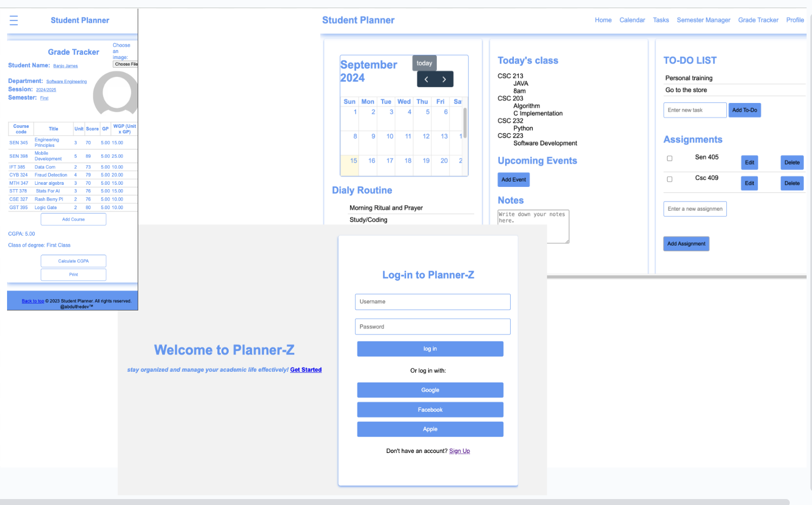This screenshot has width=812, height=505.
Task: Open the Tasks nav item
Action: 661,20
